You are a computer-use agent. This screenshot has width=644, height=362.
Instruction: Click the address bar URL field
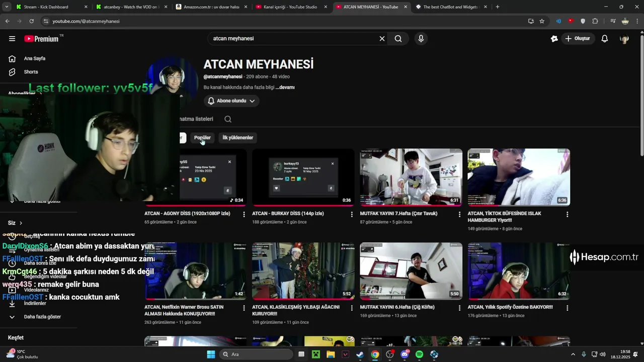(x=282, y=21)
